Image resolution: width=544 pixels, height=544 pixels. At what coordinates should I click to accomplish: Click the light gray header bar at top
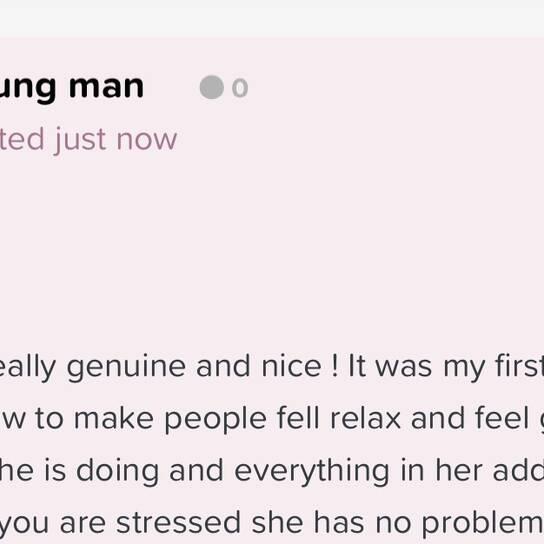coord(272,18)
